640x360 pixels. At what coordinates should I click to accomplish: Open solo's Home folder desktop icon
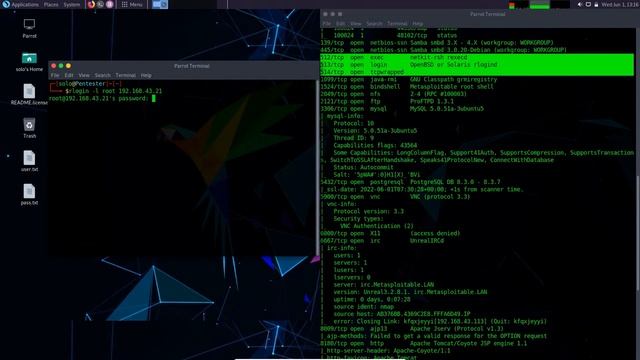29,62
